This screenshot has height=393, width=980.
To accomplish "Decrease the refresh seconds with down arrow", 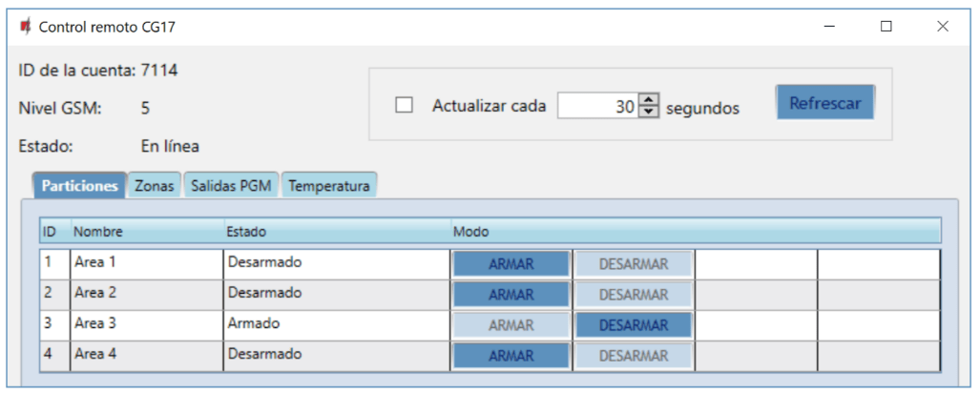I will pyautogui.click(x=649, y=112).
